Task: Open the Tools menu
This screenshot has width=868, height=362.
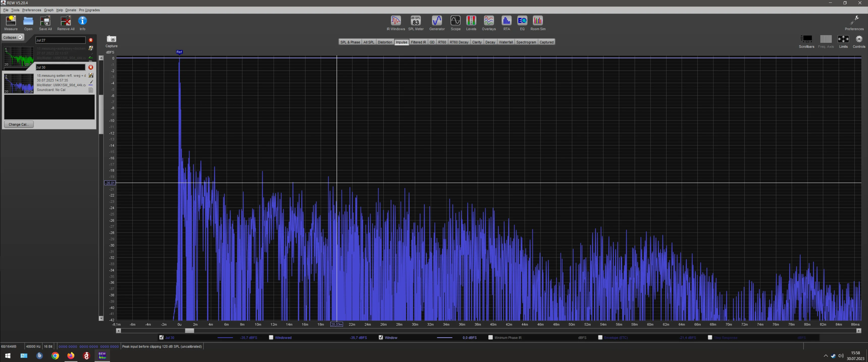Action: [15, 10]
